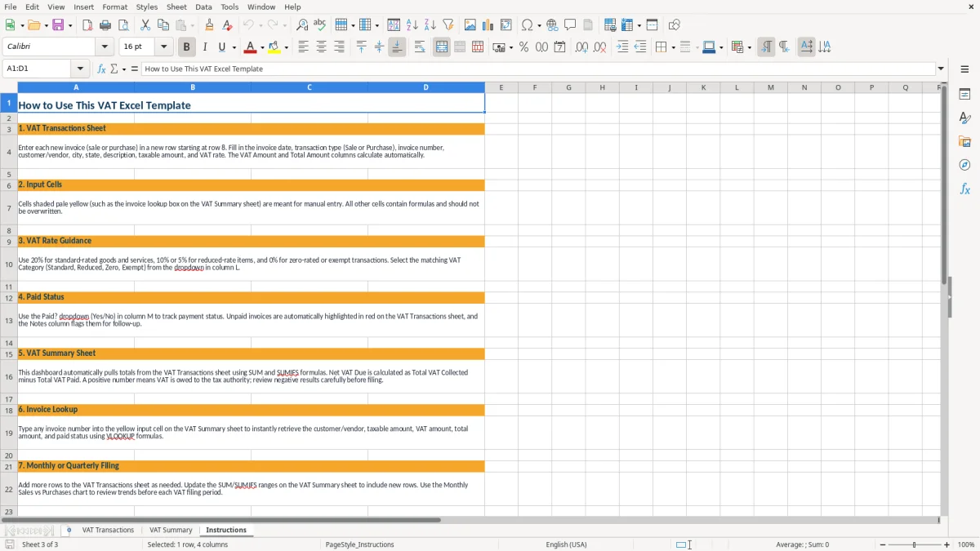The height and width of the screenshot is (551, 980).
Task: Select row 10 header
Action: 9,264
